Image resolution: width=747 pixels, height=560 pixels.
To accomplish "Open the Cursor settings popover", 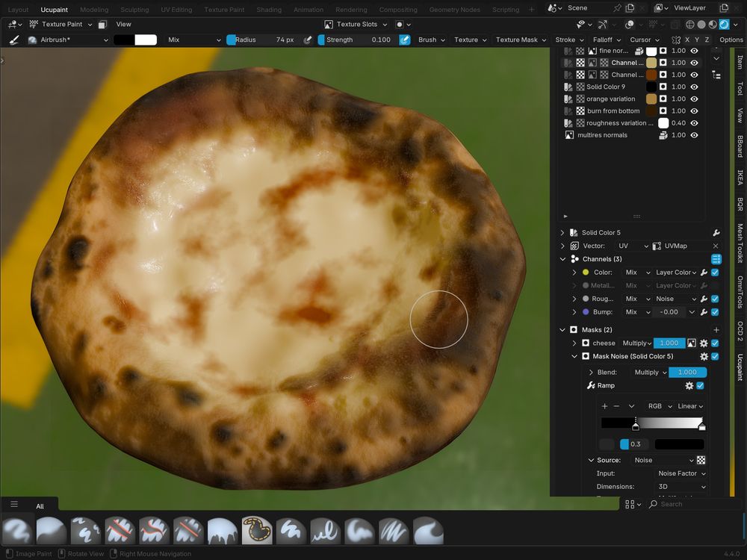I will click(645, 40).
